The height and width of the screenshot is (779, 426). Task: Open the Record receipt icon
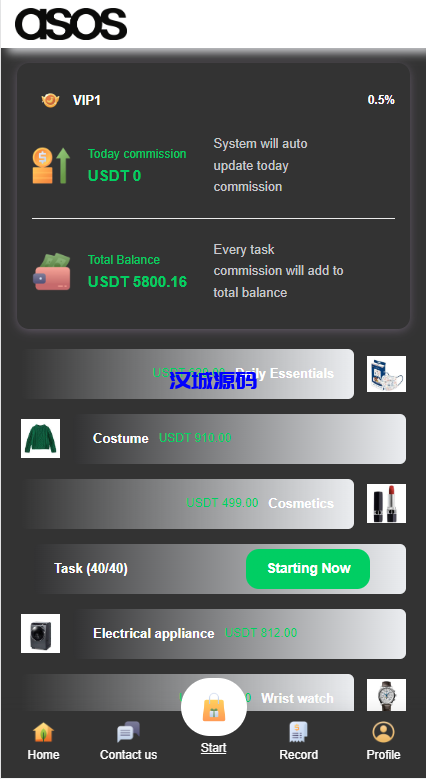pyautogui.click(x=298, y=732)
